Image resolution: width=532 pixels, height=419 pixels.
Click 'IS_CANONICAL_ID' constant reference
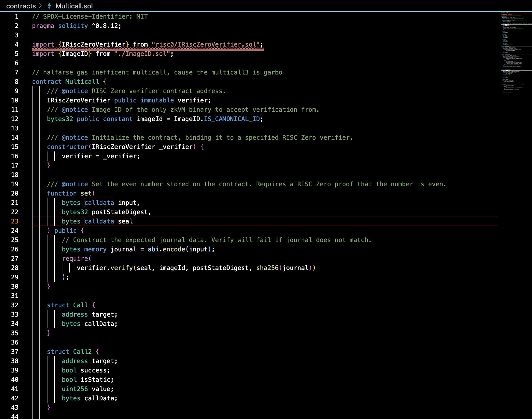(232, 119)
